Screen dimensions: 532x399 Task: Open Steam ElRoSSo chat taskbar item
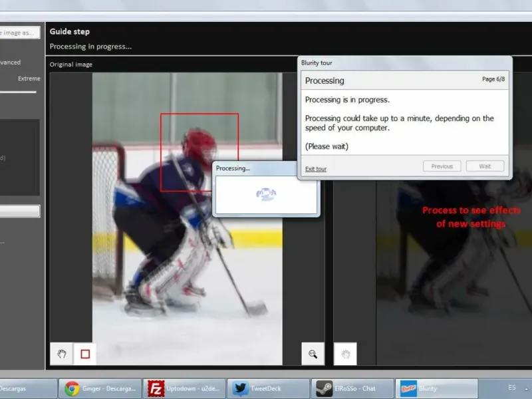(x=352, y=388)
